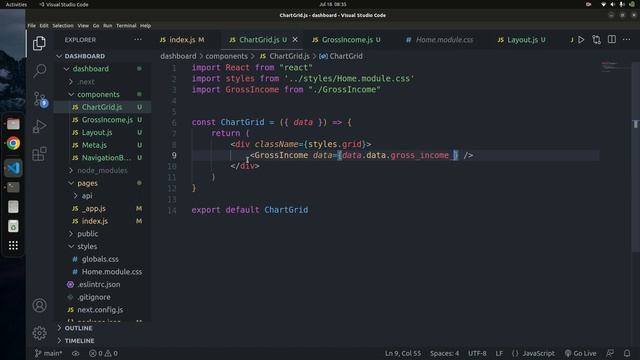Click the Run code play icon
The image size is (640, 360).
pyautogui.click(x=581, y=40)
